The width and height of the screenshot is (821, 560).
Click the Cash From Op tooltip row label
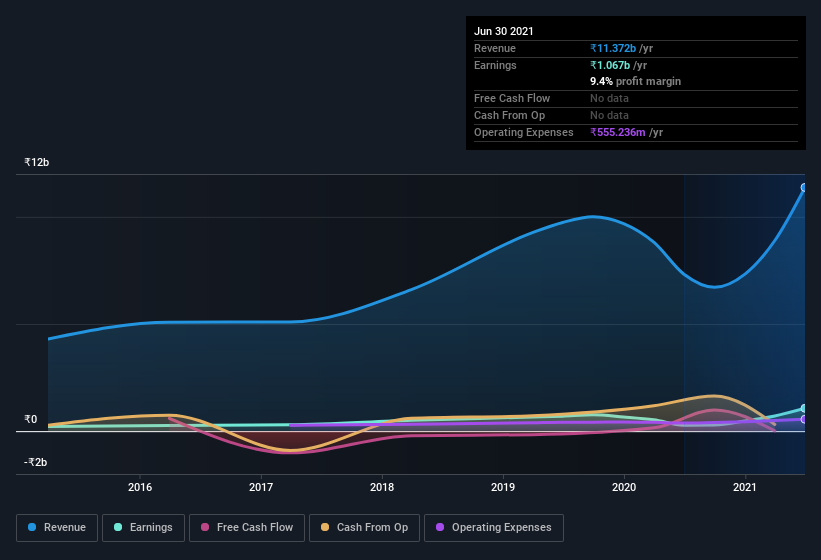tap(509, 116)
